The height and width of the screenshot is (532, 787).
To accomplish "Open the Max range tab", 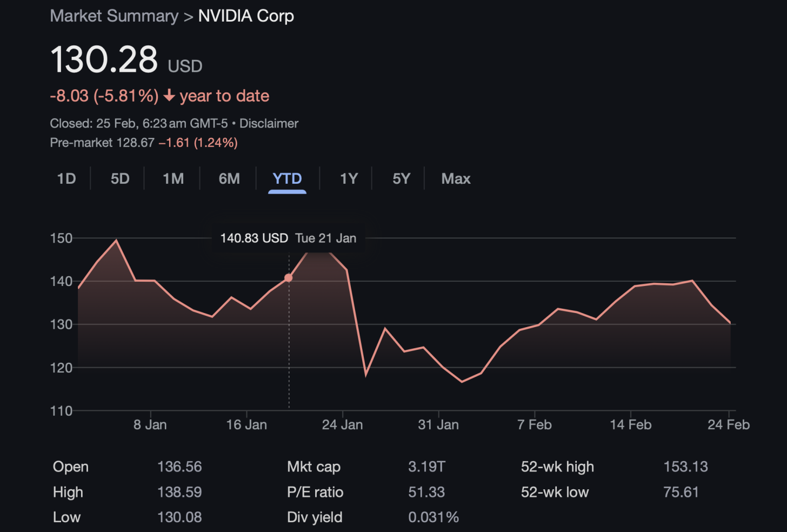I will [456, 179].
